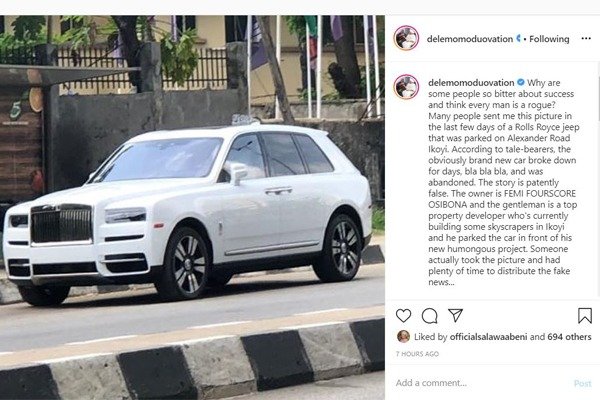
Task: Click the verified badge beside the caption username
Action: pos(520,82)
